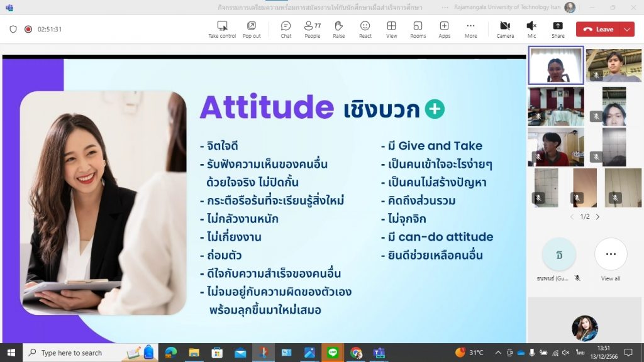Raise your hand in the meeting
644x362 pixels.
pos(338,29)
